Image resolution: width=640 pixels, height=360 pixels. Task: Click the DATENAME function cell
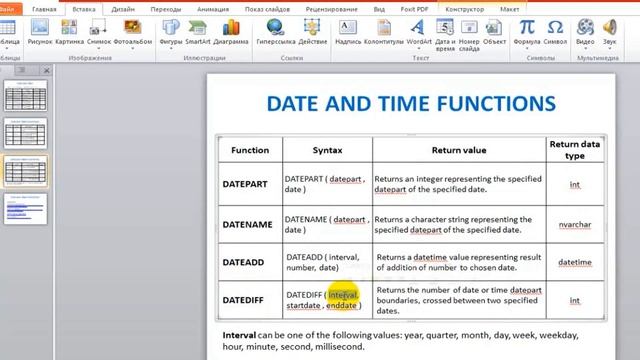click(x=250, y=224)
